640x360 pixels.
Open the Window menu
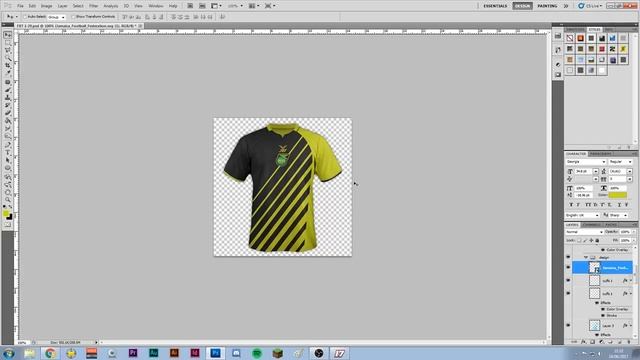coord(155,6)
